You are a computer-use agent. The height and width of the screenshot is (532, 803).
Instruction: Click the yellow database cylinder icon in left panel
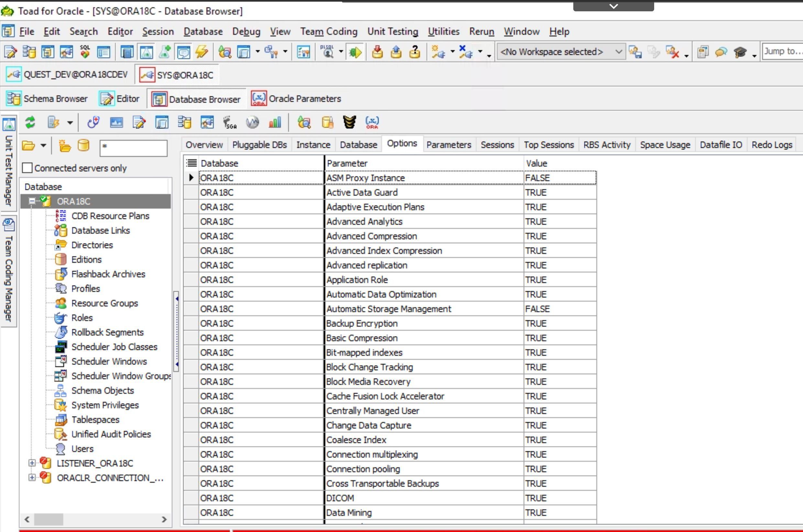click(x=83, y=146)
